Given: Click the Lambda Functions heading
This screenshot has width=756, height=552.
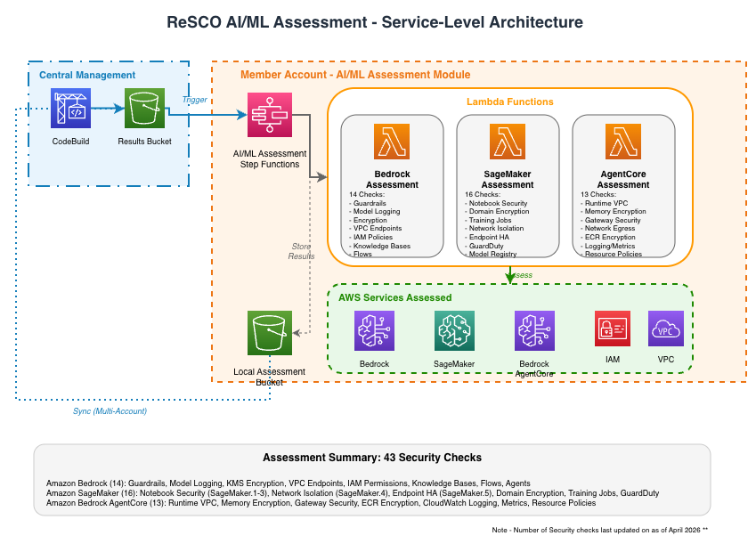Looking at the screenshot, I should 509,101.
